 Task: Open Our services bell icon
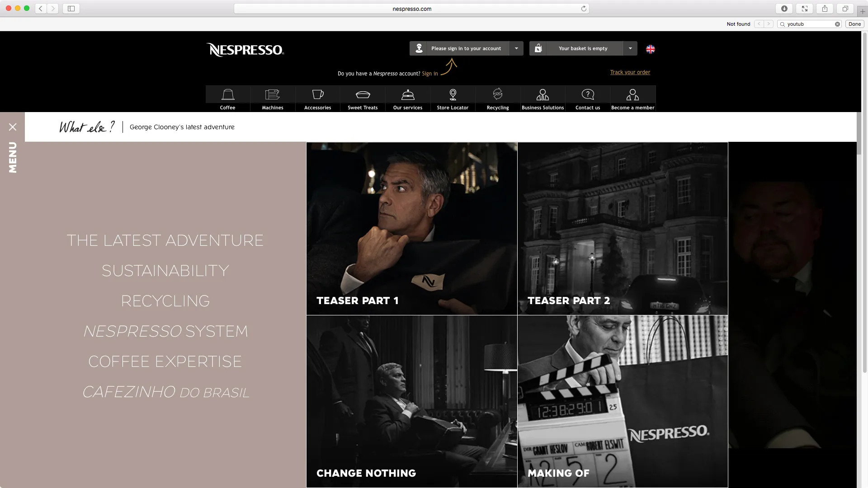point(408,94)
